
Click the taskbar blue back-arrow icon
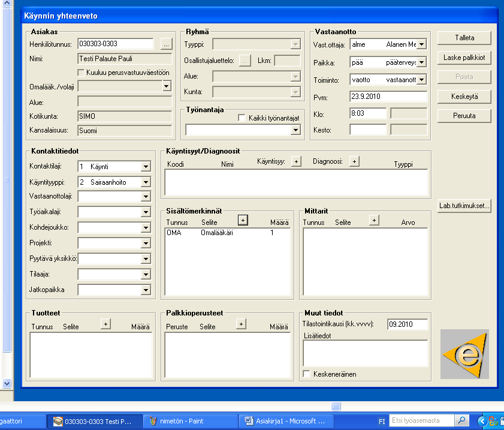pos(482,420)
